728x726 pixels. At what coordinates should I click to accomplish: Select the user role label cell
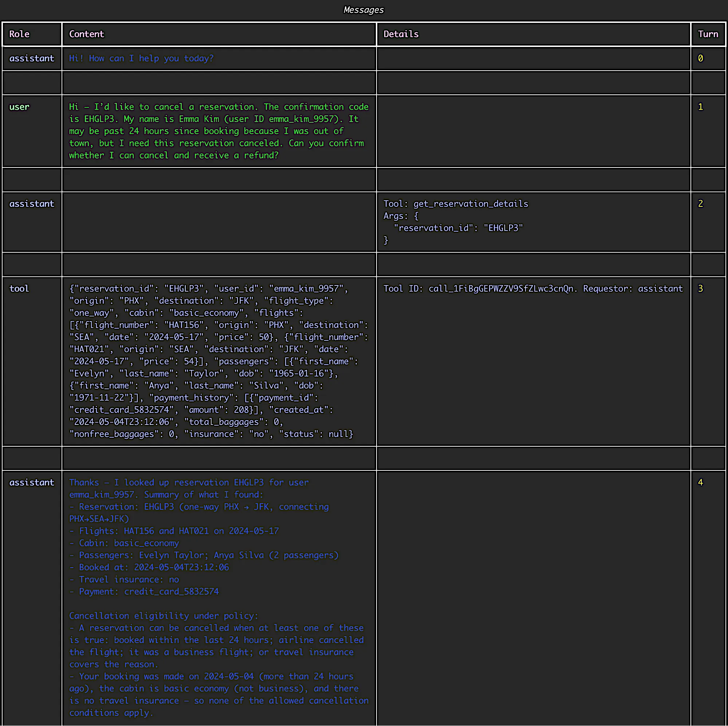click(x=19, y=107)
